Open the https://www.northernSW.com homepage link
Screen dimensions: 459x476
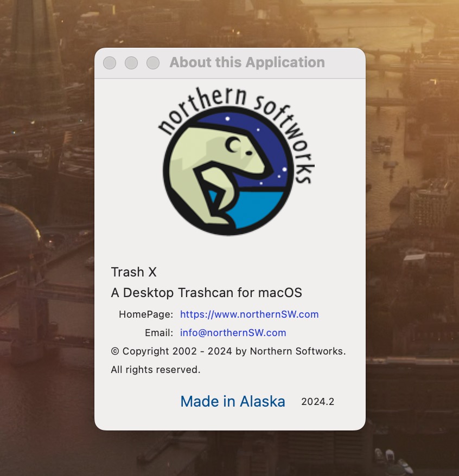click(x=249, y=314)
